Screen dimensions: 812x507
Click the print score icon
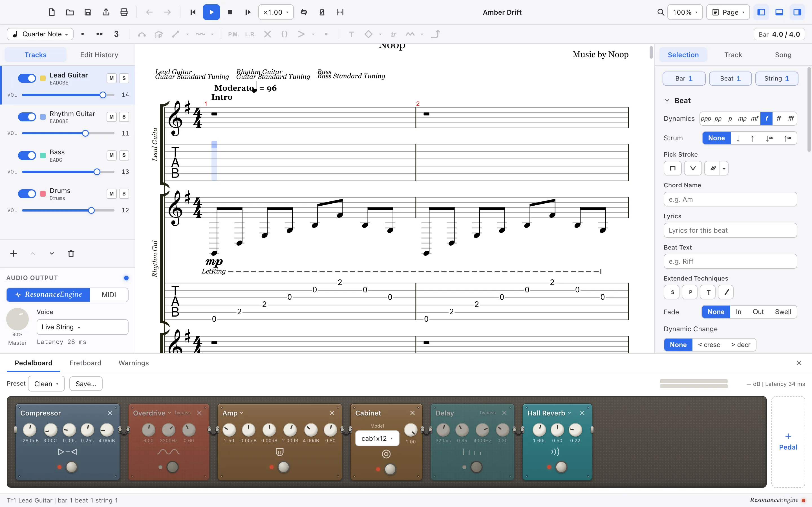pyautogui.click(x=124, y=12)
